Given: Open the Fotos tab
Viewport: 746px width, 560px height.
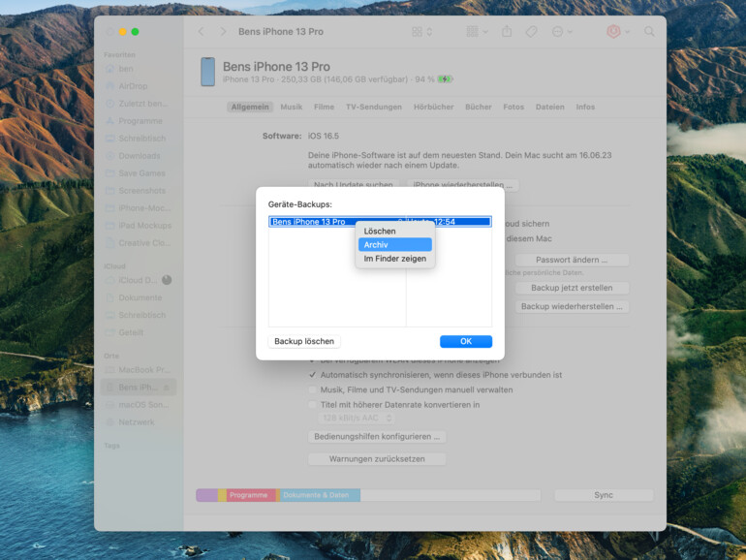Looking at the screenshot, I should 513,107.
